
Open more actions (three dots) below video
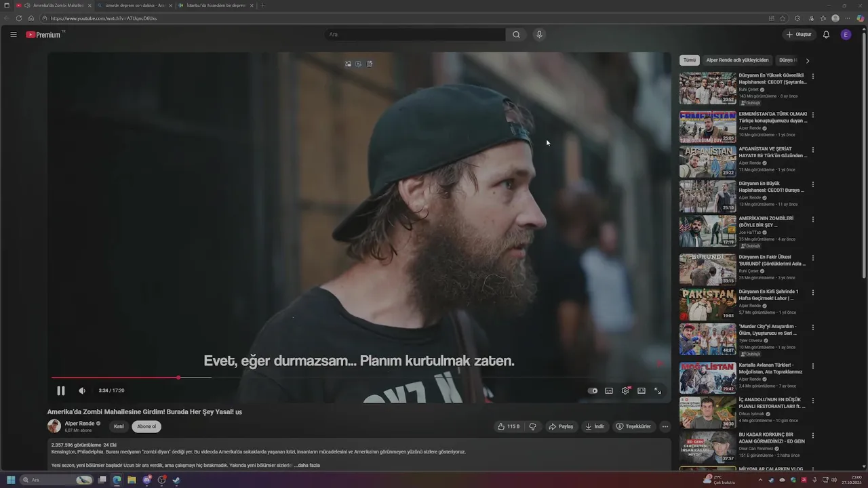click(x=665, y=426)
